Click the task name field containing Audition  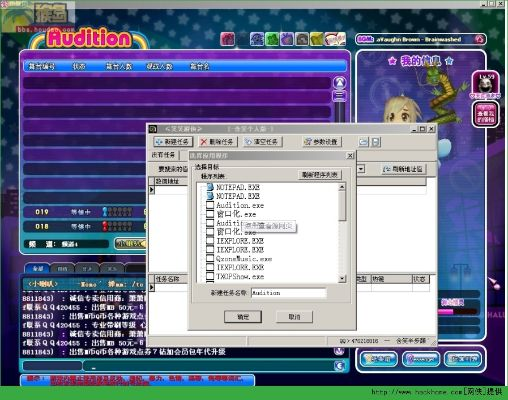pos(288,293)
